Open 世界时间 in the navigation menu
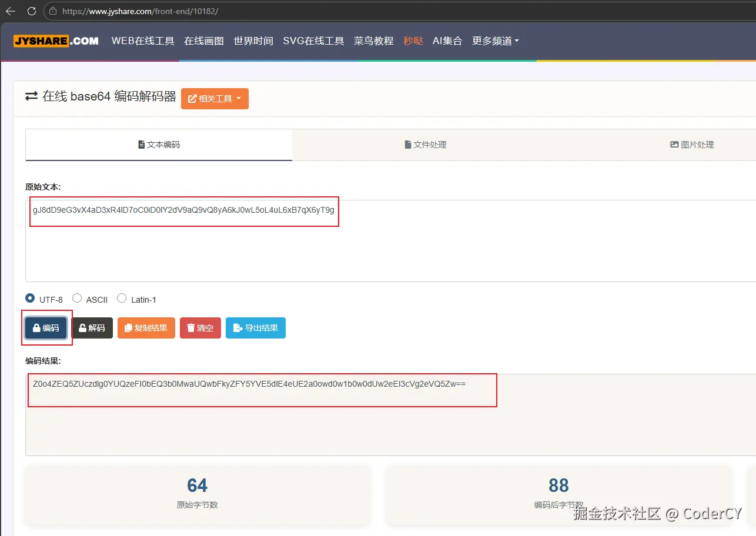 [x=253, y=41]
